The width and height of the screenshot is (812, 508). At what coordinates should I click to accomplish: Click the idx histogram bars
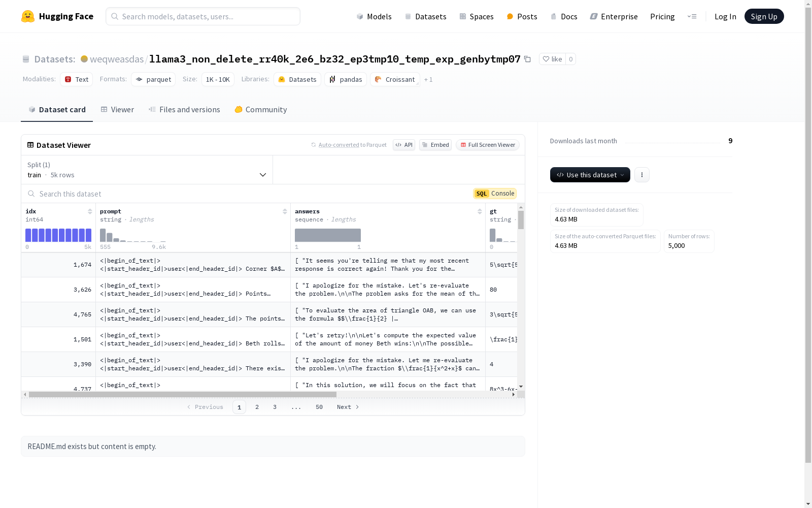(58, 235)
